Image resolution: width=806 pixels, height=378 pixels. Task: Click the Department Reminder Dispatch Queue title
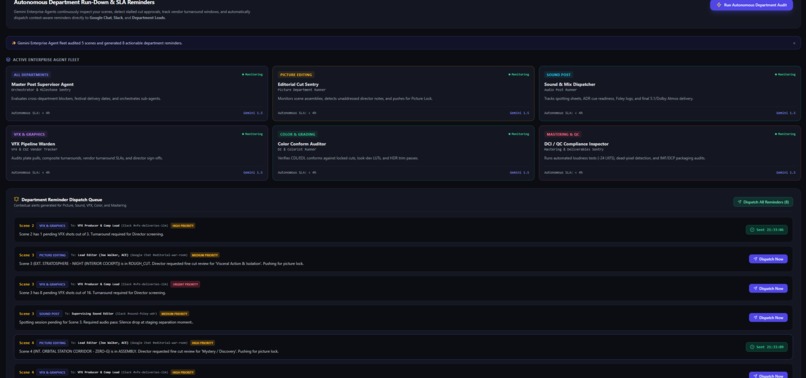pos(62,200)
